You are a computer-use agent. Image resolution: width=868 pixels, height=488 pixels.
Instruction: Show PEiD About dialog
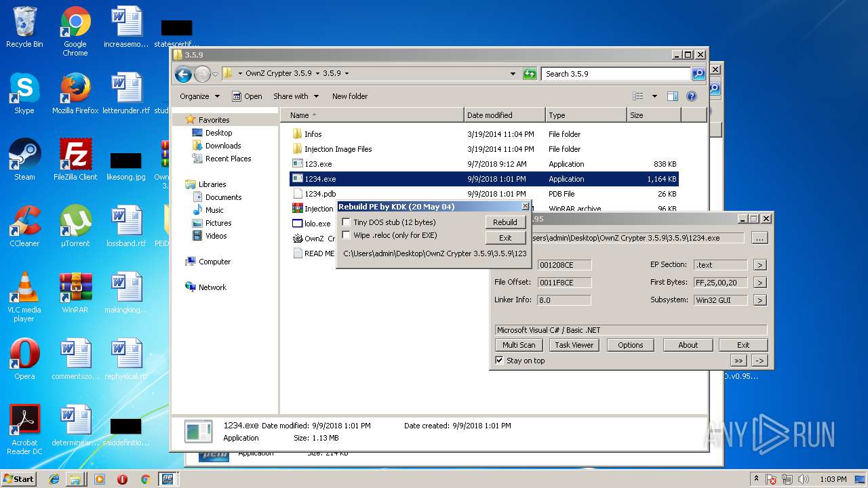coord(688,345)
